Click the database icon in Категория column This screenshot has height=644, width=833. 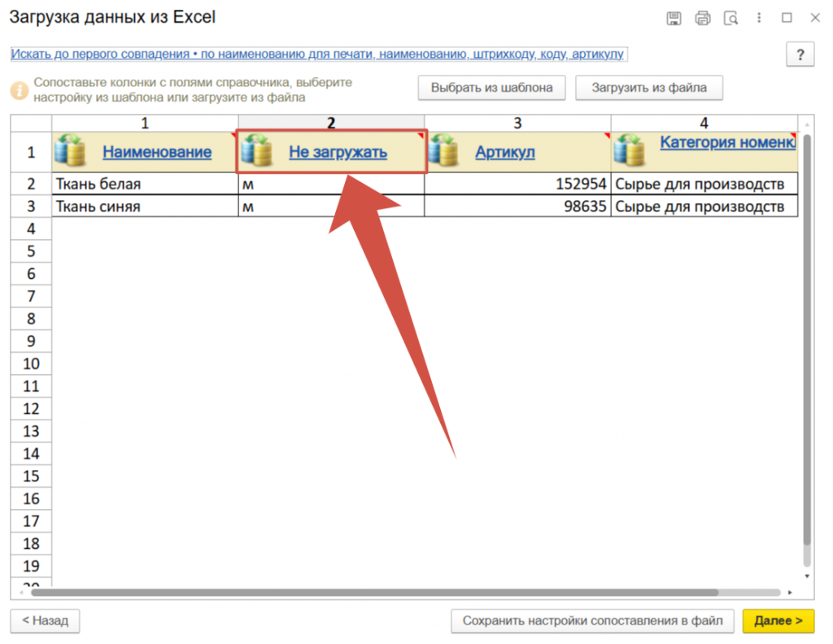630,151
